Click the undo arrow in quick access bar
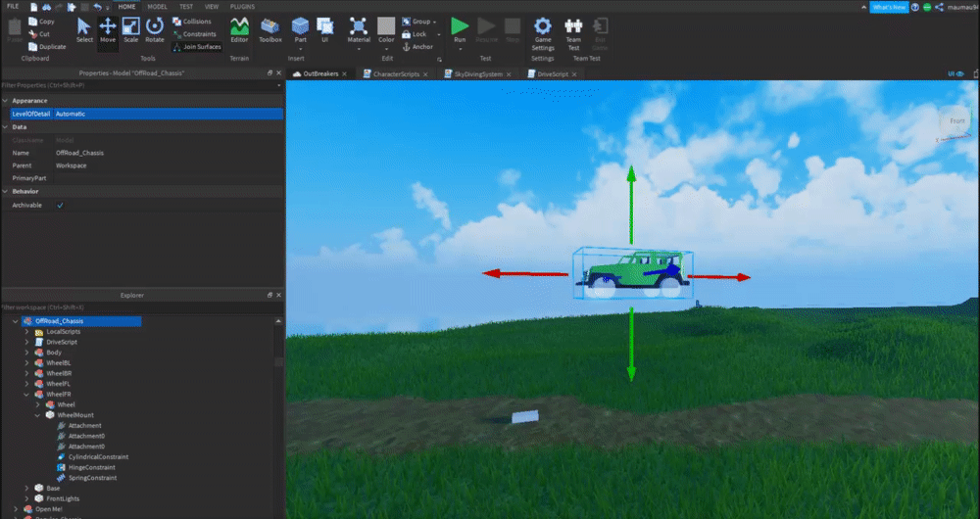The width and height of the screenshot is (980, 519). pos(97,7)
